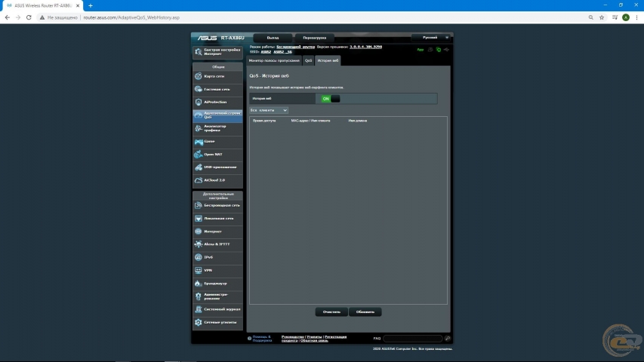Open the Administration (Администрирование) sidebar item
Viewport: 644px width, 362px height.
217,296
